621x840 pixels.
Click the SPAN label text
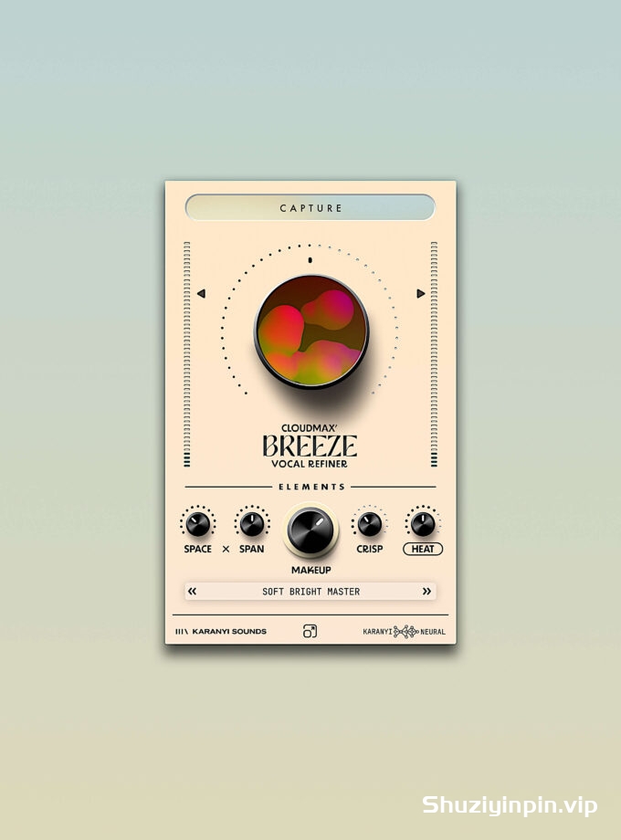pos(251,549)
